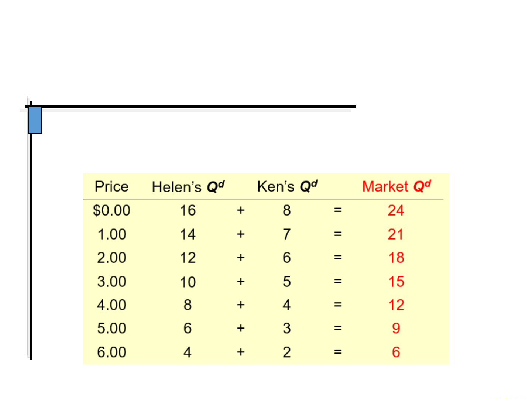532x399 pixels.
Task: Select the red Market Qd header
Action: (396, 187)
